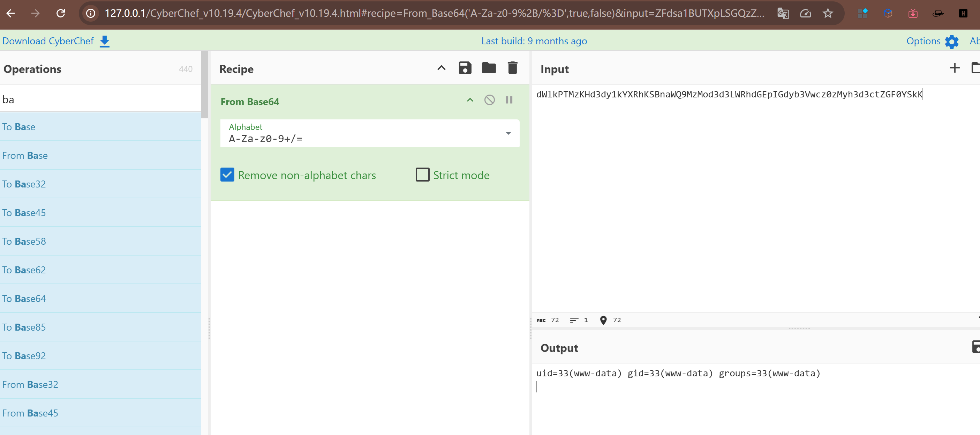Open the black H browser extension
The width and height of the screenshot is (980, 435).
(963, 13)
